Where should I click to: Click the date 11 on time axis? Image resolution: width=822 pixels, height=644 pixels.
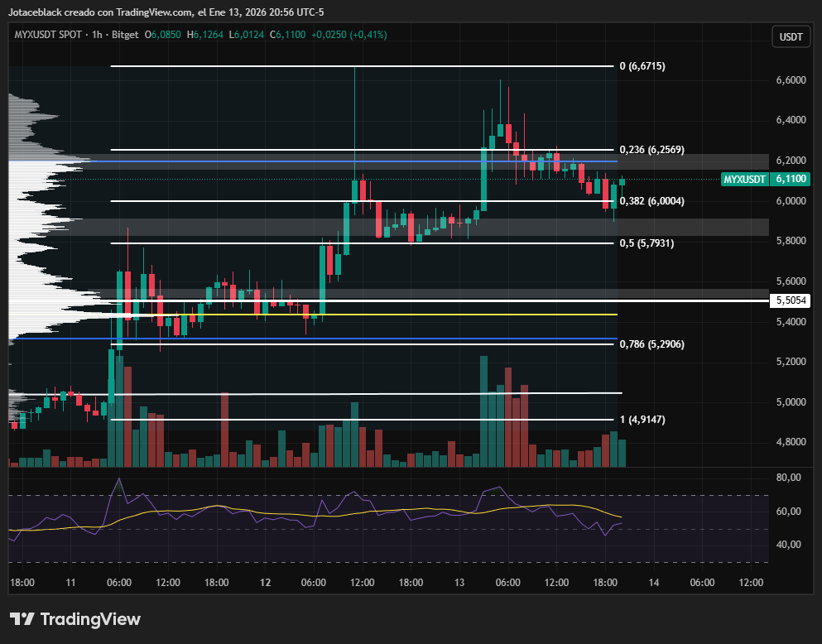[x=70, y=583]
